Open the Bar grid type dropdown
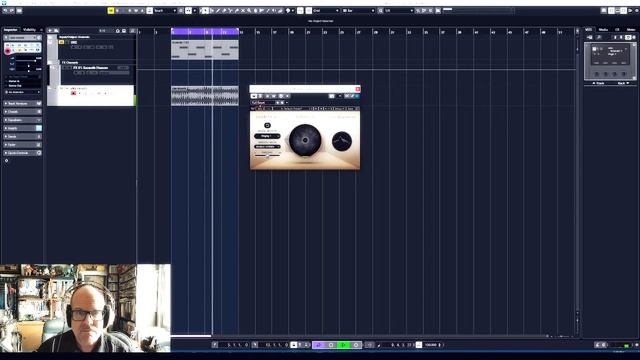Viewport: 640px width, 360px height. click(358, 11)
